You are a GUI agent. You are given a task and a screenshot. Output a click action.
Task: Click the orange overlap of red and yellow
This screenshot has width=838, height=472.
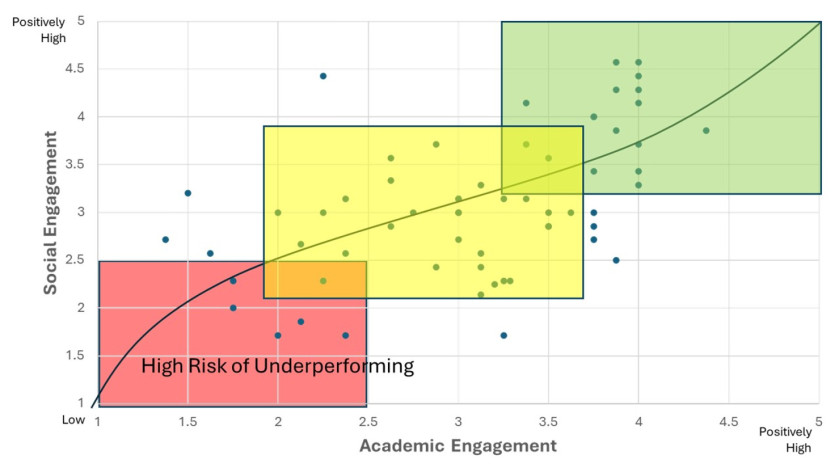pos(315,280)
